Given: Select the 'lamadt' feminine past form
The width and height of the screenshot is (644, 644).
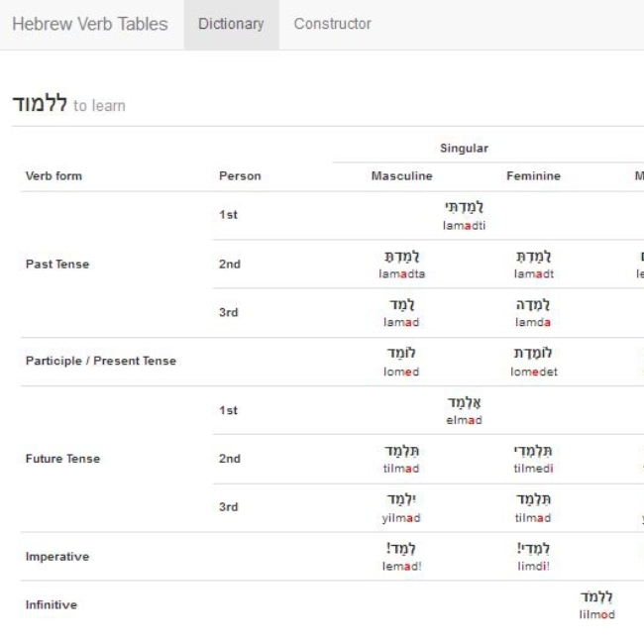Looking at the screenshot, I should 533,265.
